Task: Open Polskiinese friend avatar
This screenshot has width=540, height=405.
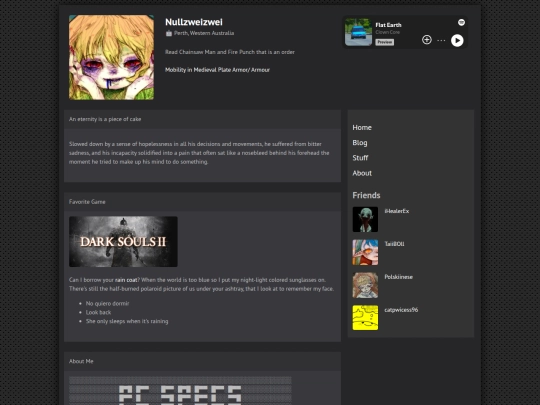Action: coord(365,285)
